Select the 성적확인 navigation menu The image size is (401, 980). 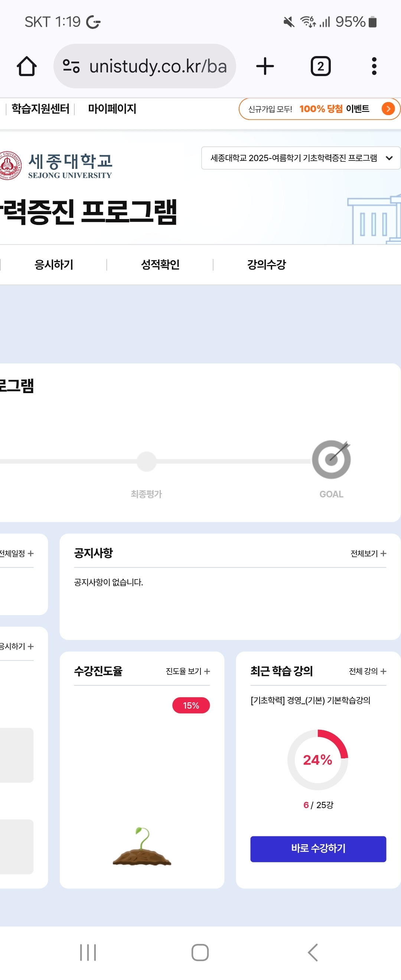[160, 264]
